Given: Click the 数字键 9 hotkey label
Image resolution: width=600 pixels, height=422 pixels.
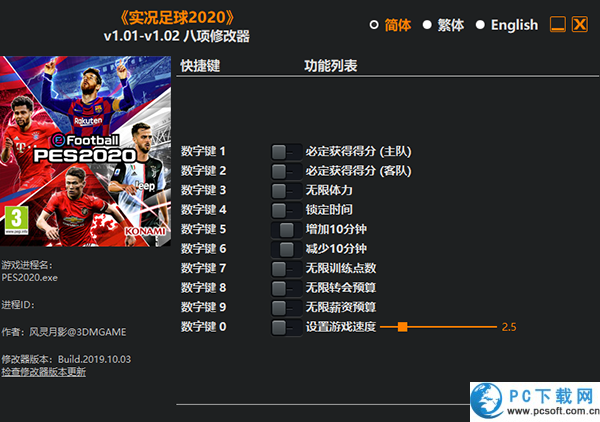Looking at the screenshot, I should tap(203, 308).
